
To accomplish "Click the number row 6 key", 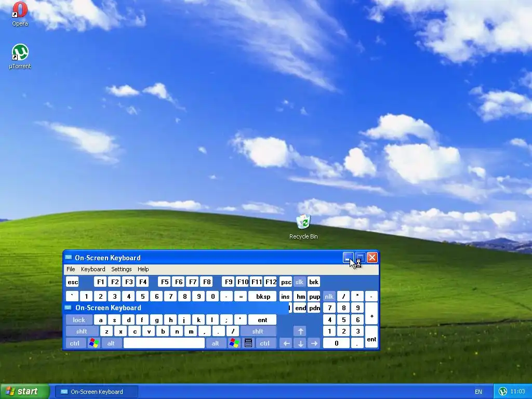I will (x=157, y=297).
